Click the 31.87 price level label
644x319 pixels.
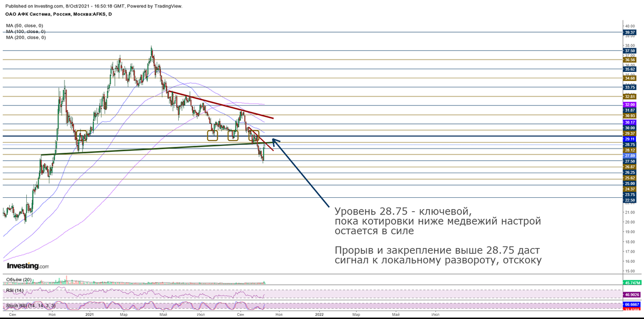tap(630, 110)
